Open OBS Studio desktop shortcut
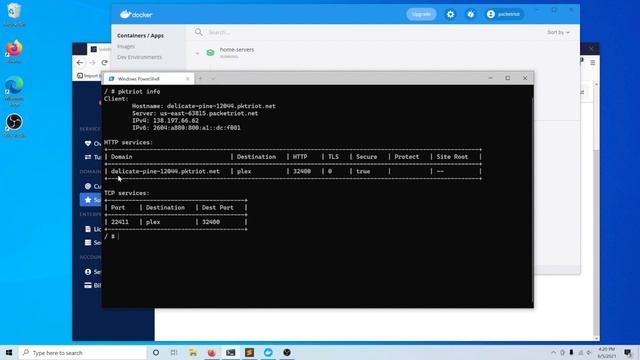This screenshot has width=640, height=360. [x=14, y=125]
